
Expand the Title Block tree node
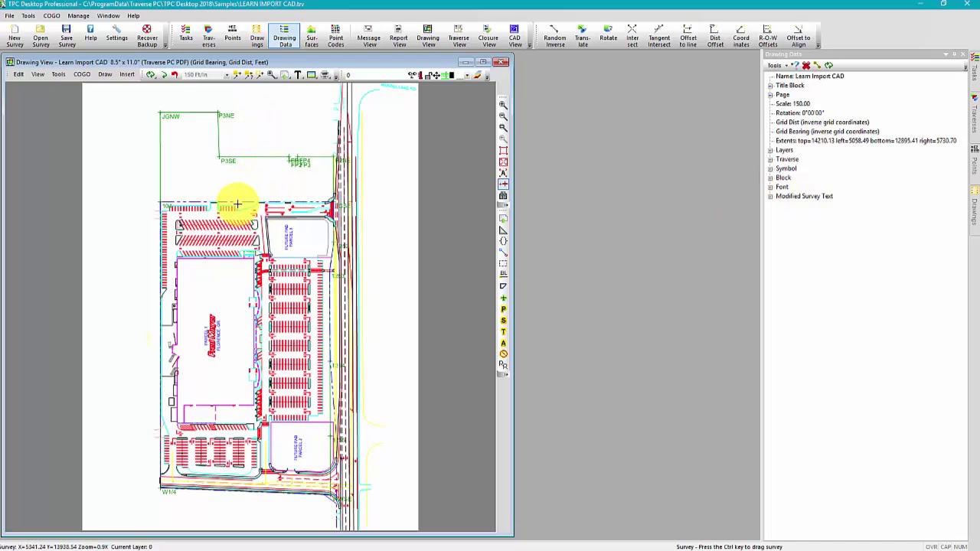770,86
